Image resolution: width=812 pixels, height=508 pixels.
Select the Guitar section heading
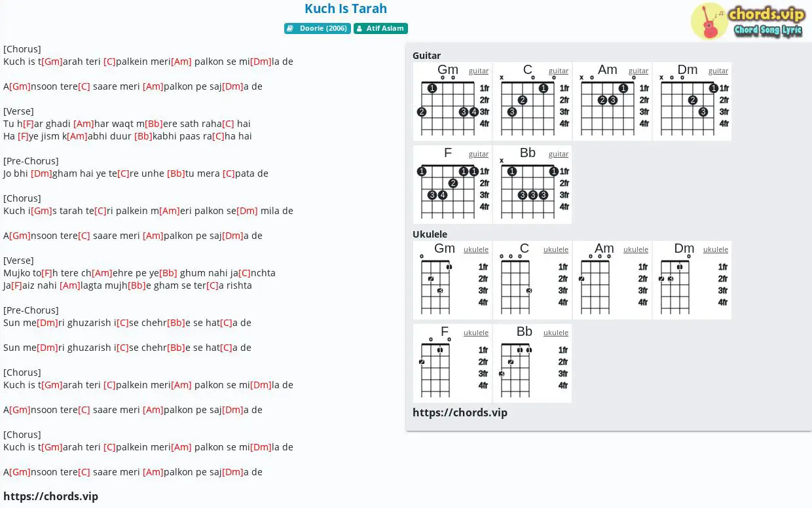pos(426,56)
